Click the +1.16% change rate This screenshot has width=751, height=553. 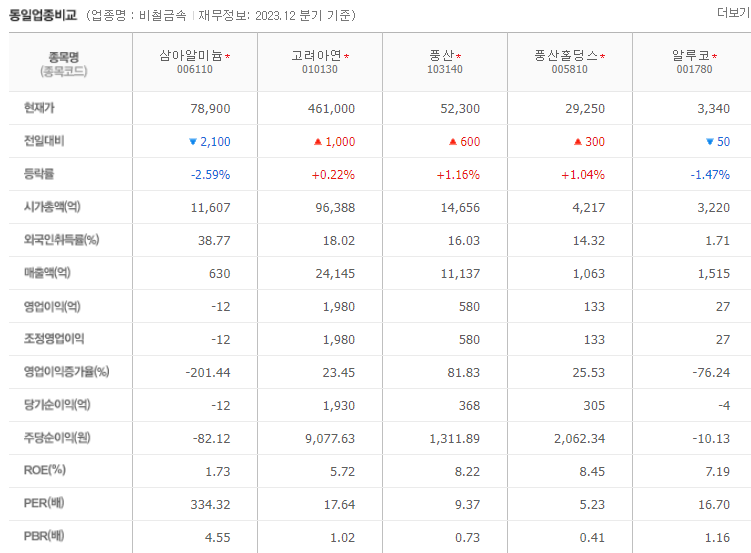pos(458,175)
